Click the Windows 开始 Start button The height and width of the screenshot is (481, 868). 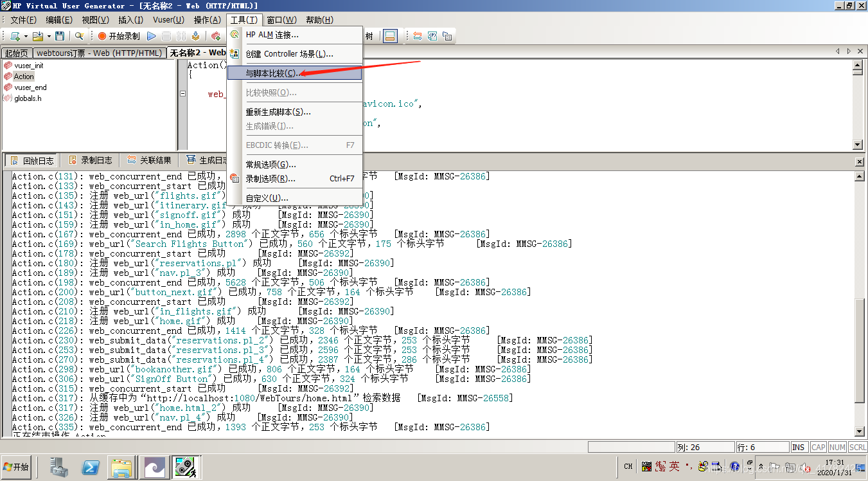(16, 467)
